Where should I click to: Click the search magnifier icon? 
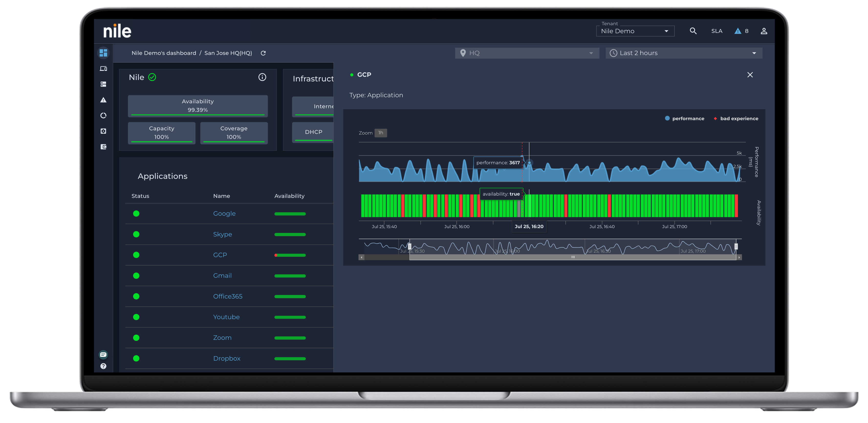(693, 31)
